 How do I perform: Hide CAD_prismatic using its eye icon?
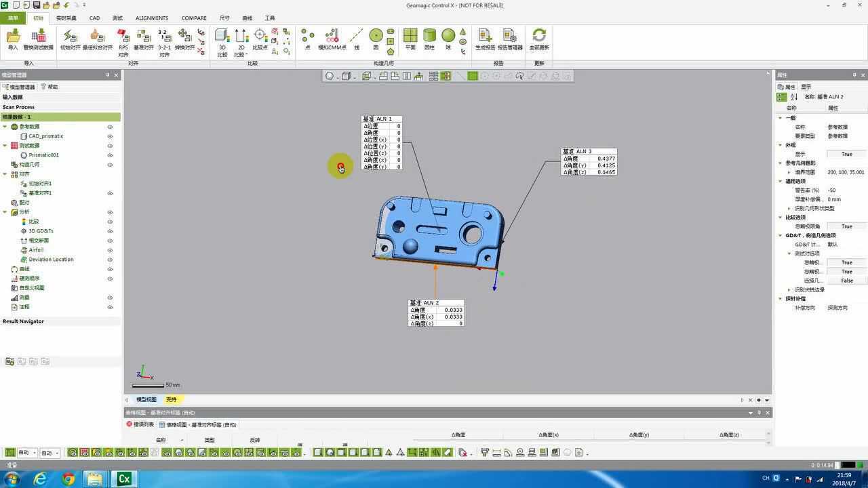pos(110,136)
